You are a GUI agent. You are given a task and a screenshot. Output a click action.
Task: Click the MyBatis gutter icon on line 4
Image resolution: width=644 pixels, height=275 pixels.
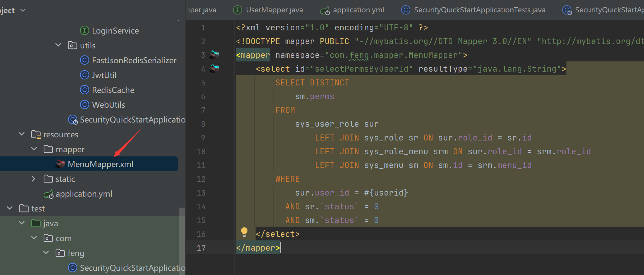click(x=214, y=68)
